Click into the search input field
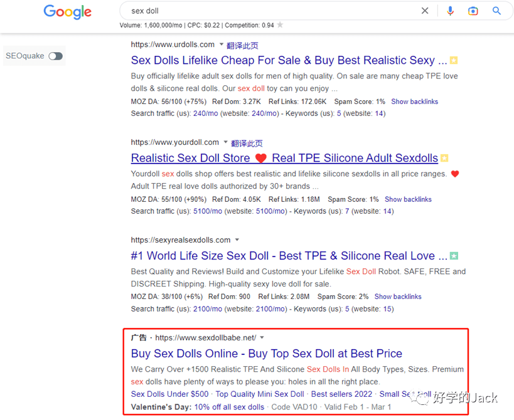Image resolution: width=514 pixels, height=420 pixels. click(x=272, y=11)
